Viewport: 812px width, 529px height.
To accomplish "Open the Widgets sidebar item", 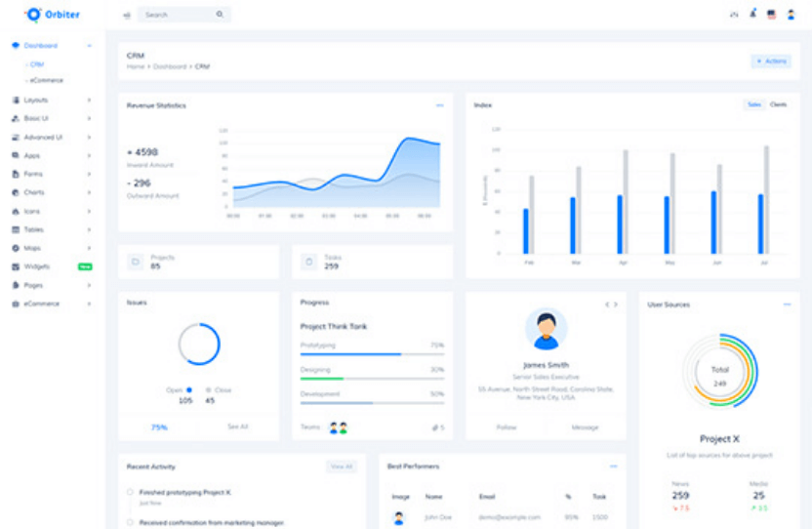I will click(37, 266).
